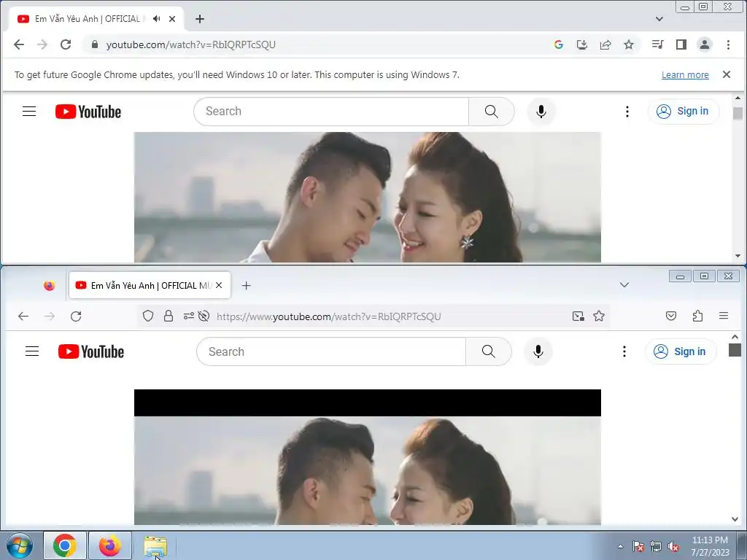Click YouTube logo in Firefox window

pos(91,351)
